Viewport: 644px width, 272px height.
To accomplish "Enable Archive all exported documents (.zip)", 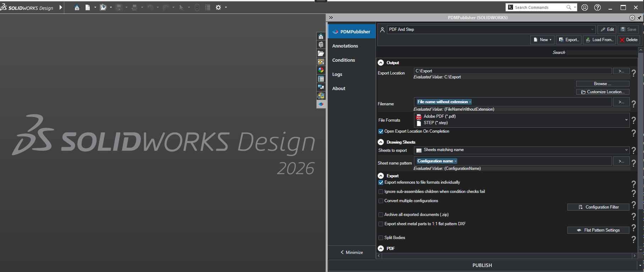I will point(381,215).
